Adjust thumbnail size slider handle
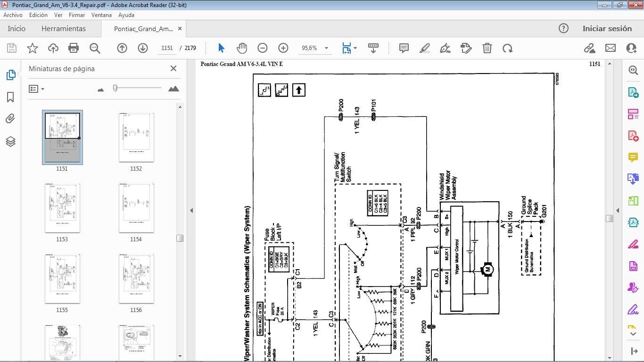The width and height of the screenshot is (644, 362). point(115,88)
